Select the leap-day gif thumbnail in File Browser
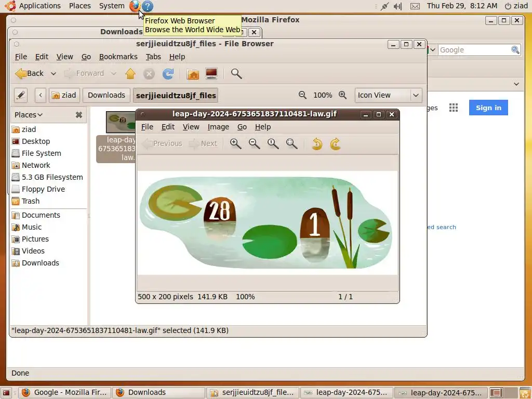 (121, 122)
